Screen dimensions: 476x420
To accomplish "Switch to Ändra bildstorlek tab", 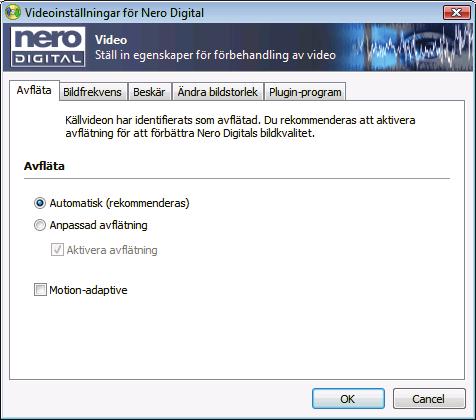I will (217, 92).
